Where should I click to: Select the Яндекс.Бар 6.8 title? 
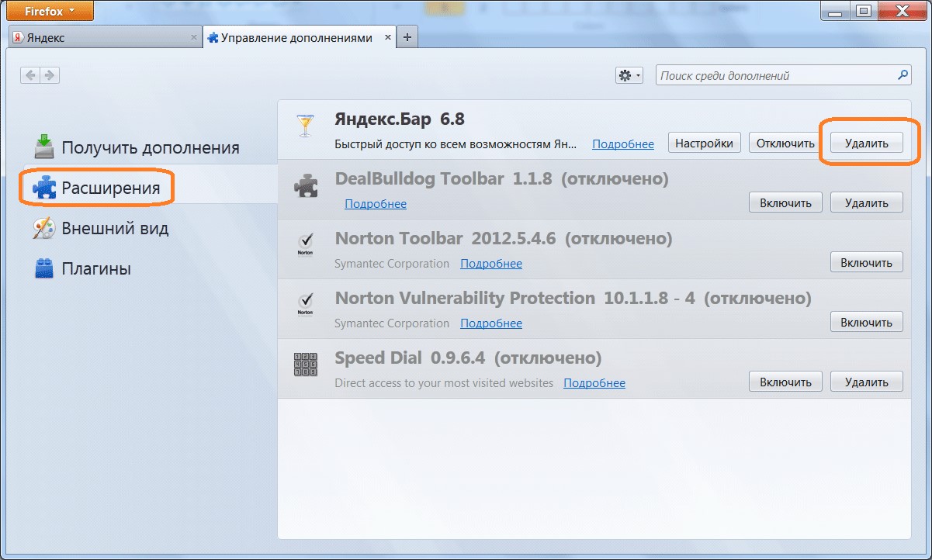tap(400, 119)
